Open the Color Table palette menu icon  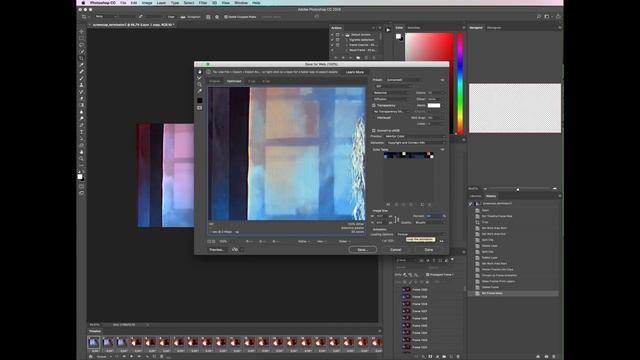tap(442, 150)
